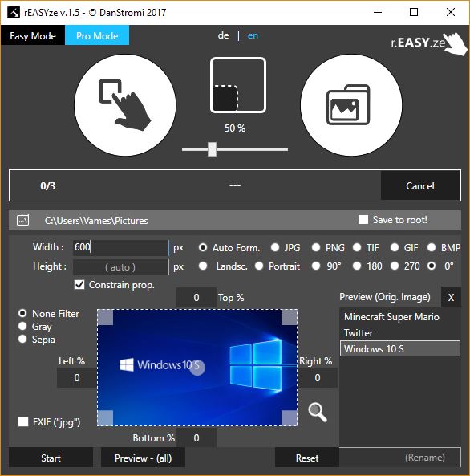Screen dimensions: 470x476
Task: Select the top-left crop handle
Action: [105, 317]
